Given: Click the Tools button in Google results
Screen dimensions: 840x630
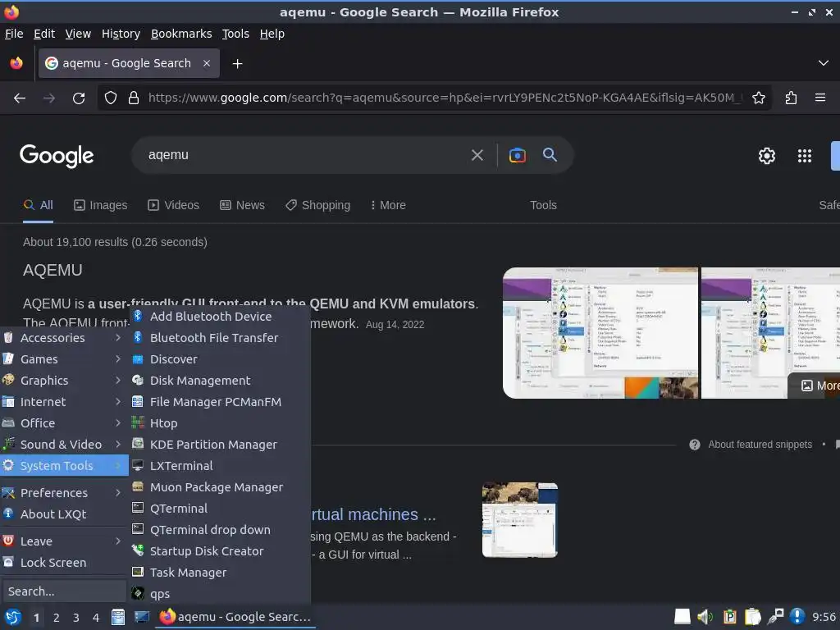Looking at the screenshot, I should coord(543,205).
